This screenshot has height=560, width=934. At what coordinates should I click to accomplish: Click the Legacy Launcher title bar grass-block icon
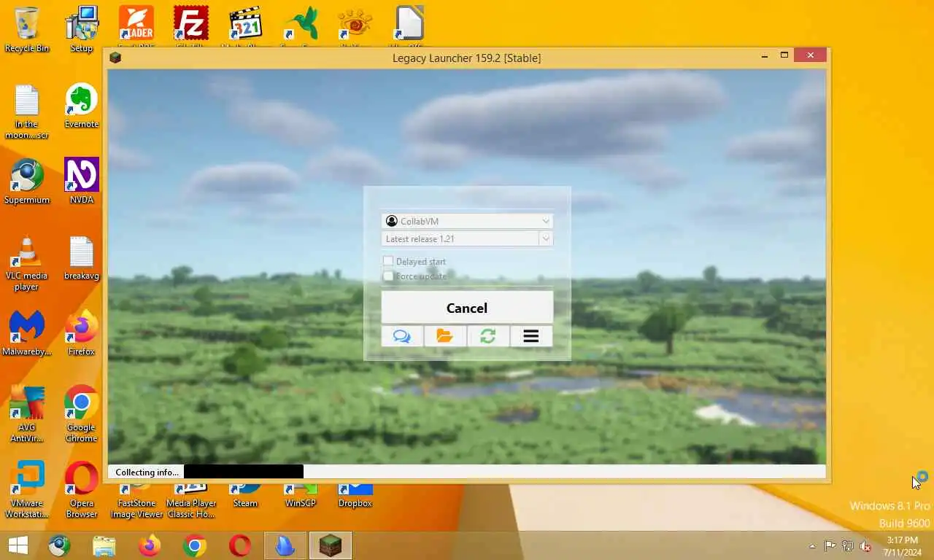(115, 58)
